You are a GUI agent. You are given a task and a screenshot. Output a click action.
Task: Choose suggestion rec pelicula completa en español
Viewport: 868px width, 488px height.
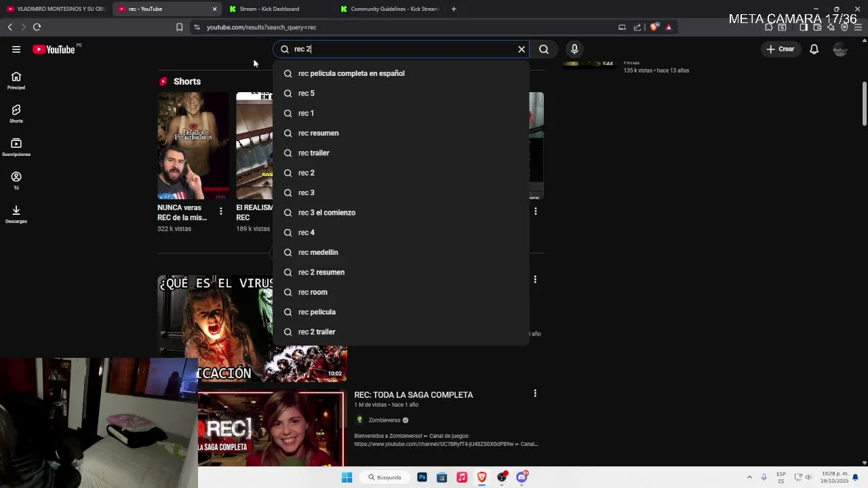click(x=401, y=73)
